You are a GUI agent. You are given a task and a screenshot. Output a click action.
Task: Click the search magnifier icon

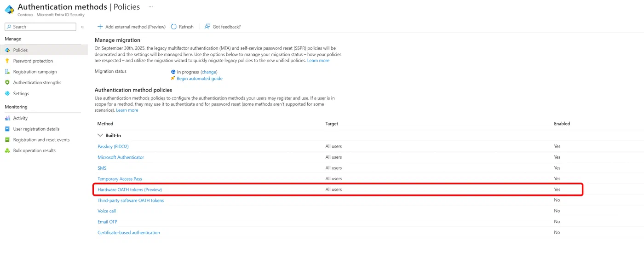coord(9,27)
